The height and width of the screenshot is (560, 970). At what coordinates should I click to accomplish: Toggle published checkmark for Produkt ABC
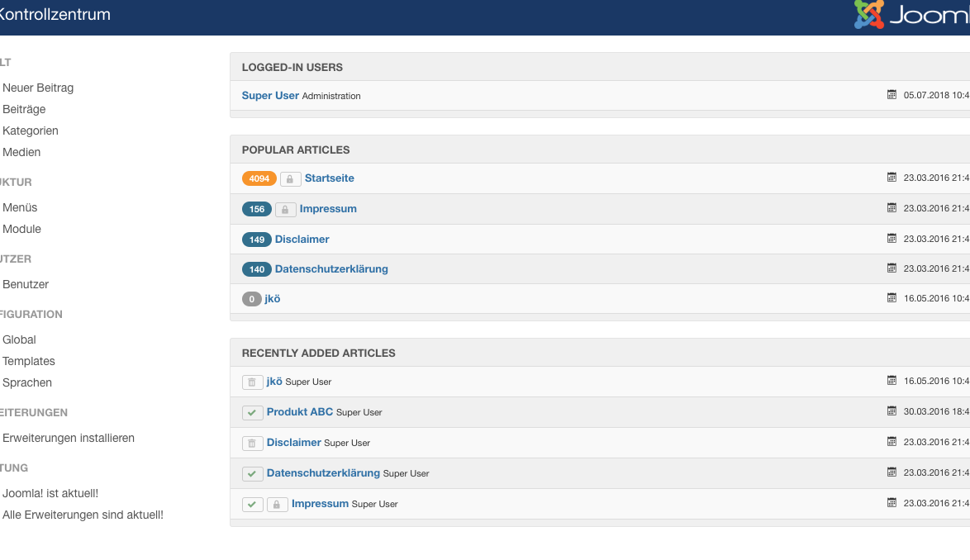click(252, 413)
